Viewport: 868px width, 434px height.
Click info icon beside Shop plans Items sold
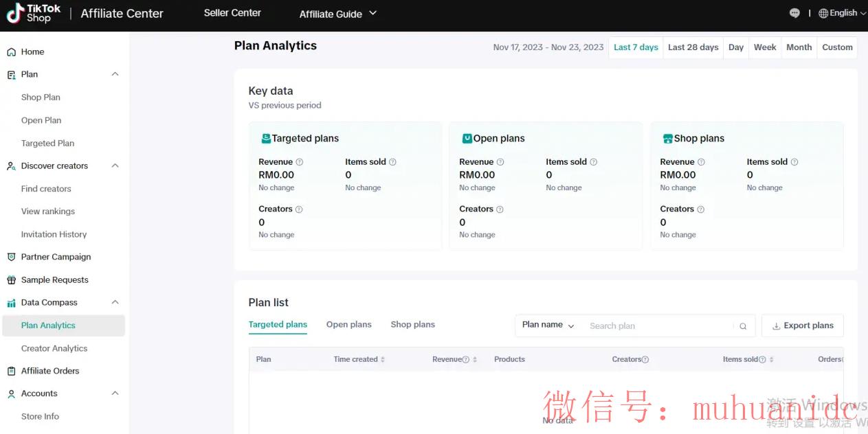tap(794, 162)
